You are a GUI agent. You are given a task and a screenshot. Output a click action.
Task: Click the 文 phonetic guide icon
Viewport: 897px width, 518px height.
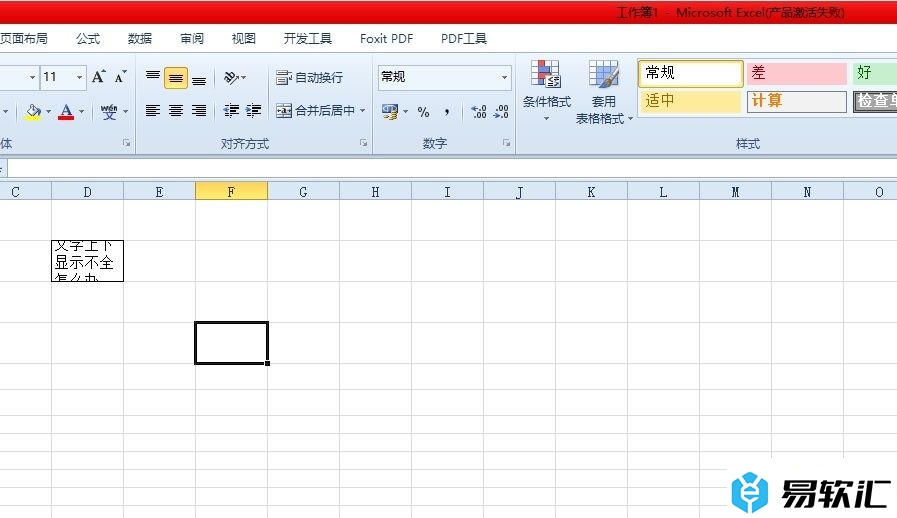pyautogui.click(x=109, y=112)
